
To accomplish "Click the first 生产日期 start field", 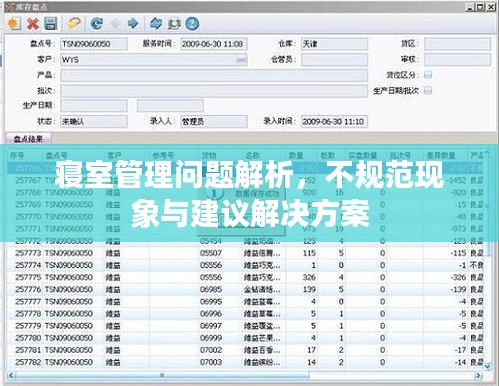I will point(94,106).
